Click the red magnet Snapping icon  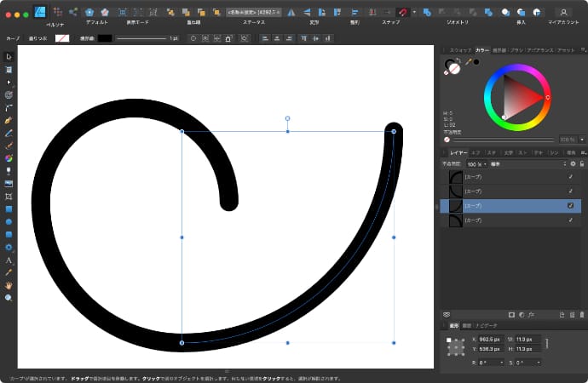[402, 12]
